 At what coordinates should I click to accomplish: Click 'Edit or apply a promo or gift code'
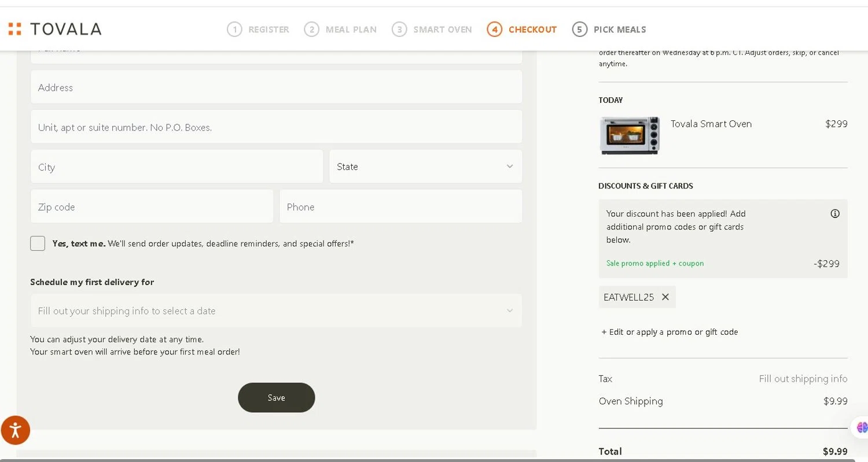tap(670, 332)
